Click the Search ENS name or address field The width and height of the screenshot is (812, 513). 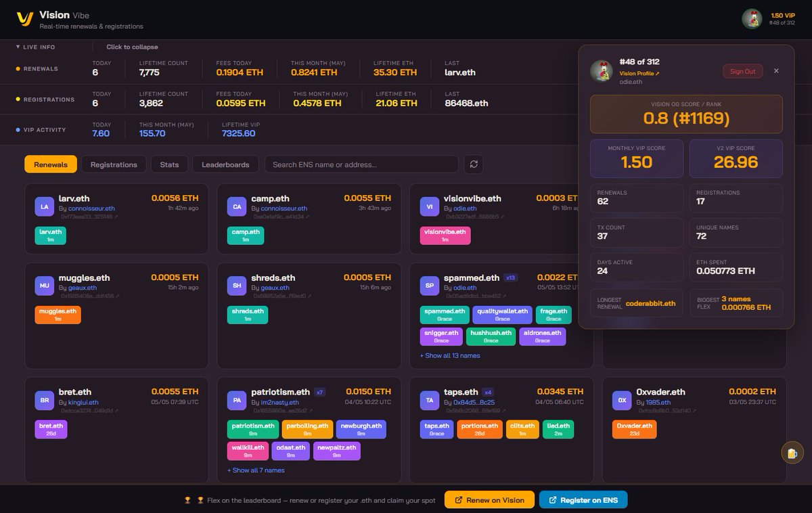tap(361, 164)
